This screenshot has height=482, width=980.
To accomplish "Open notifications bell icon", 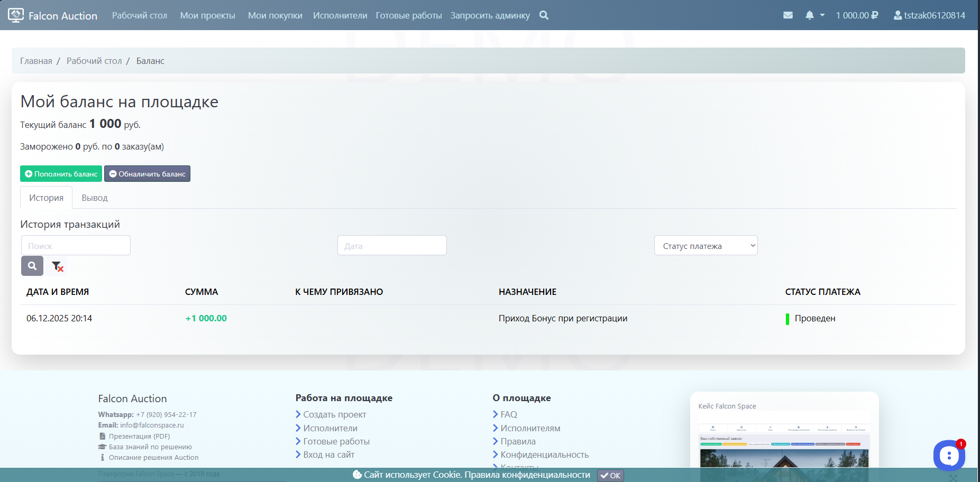I will pos(809,15).
